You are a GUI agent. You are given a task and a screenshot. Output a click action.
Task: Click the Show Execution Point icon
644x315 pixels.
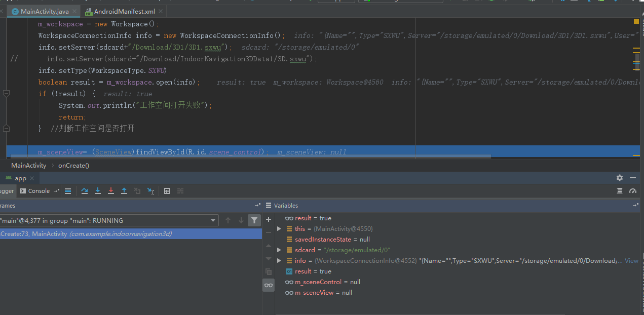pyautogui.click(x=68, y=191)
